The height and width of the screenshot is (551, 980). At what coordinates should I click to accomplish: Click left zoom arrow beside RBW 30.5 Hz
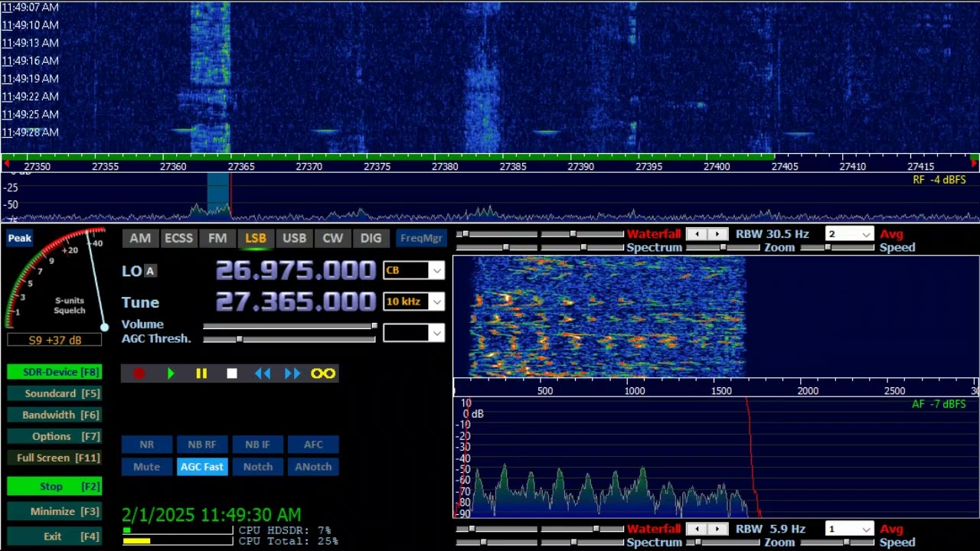[x=696, y=234]
